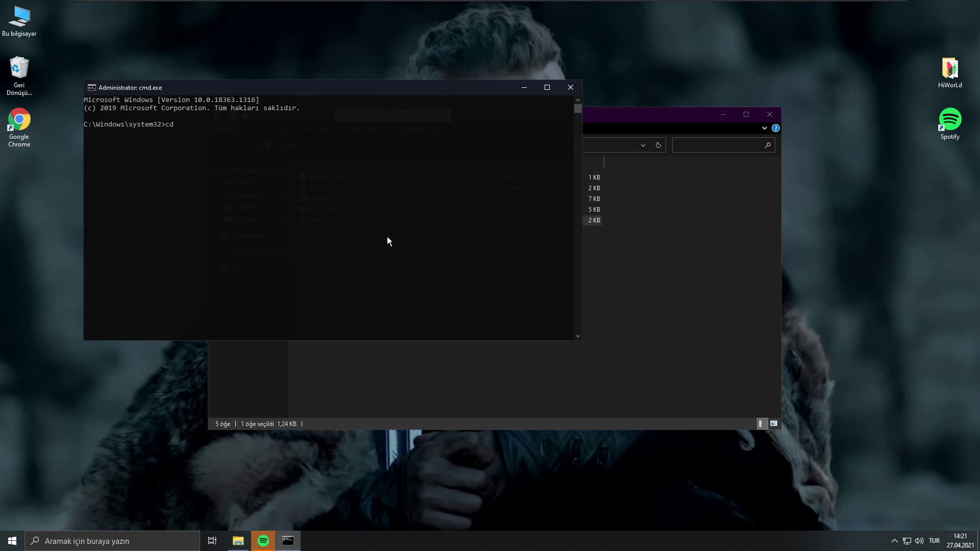Expand the address bar history dropdown
980x551 pixels.
643,145
